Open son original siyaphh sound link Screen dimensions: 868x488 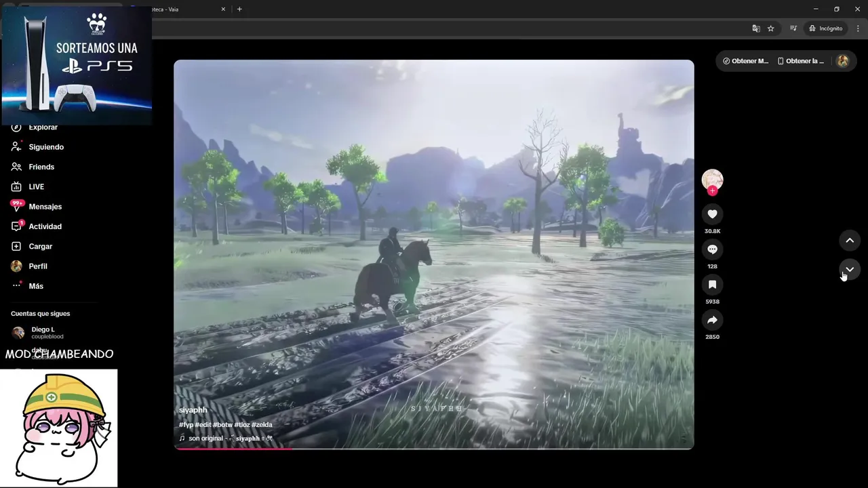tap(226, 439)
